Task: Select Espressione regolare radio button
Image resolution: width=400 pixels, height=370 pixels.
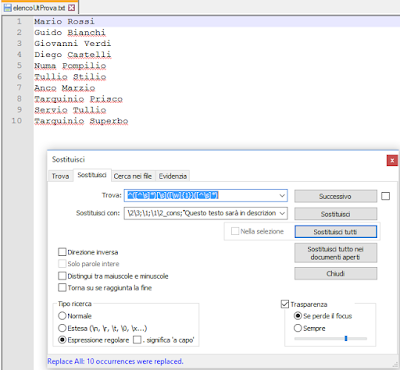Action: [62, 340]
